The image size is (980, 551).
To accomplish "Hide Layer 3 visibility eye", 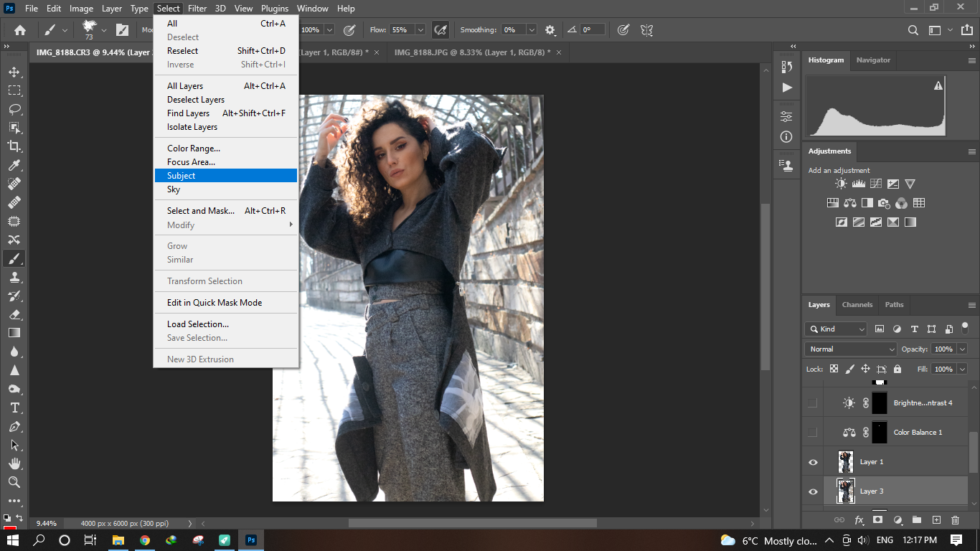I will coord(813,491).
